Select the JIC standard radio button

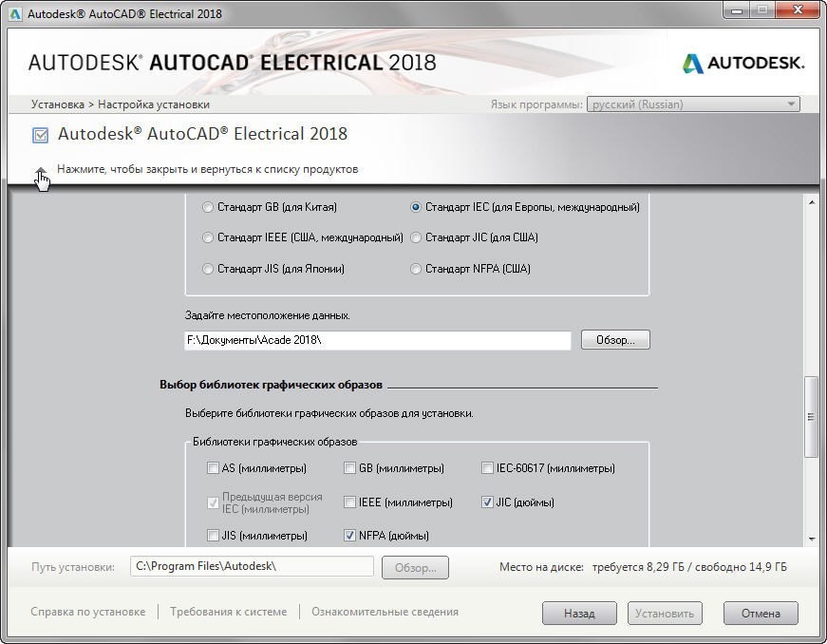coord(416,237)
